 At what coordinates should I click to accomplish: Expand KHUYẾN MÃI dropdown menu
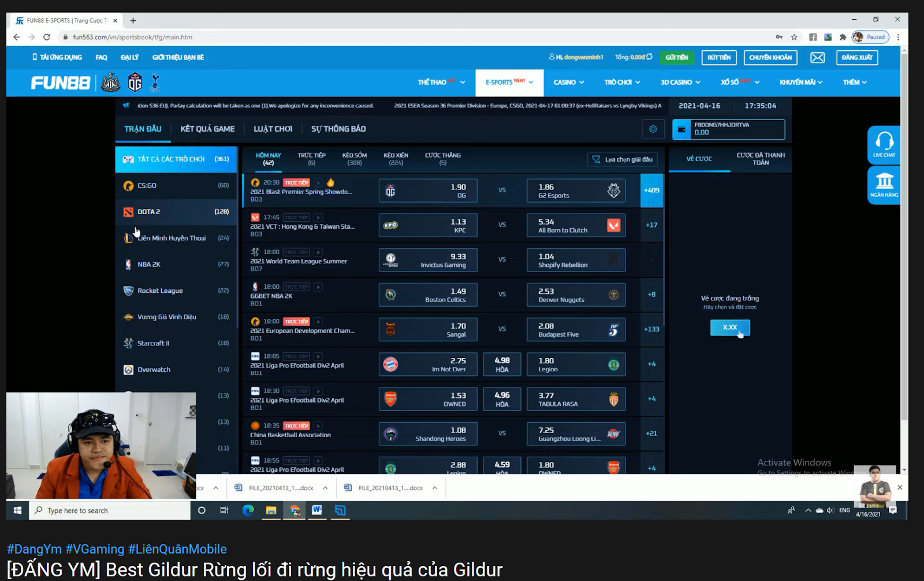click(x=801, y=83)
